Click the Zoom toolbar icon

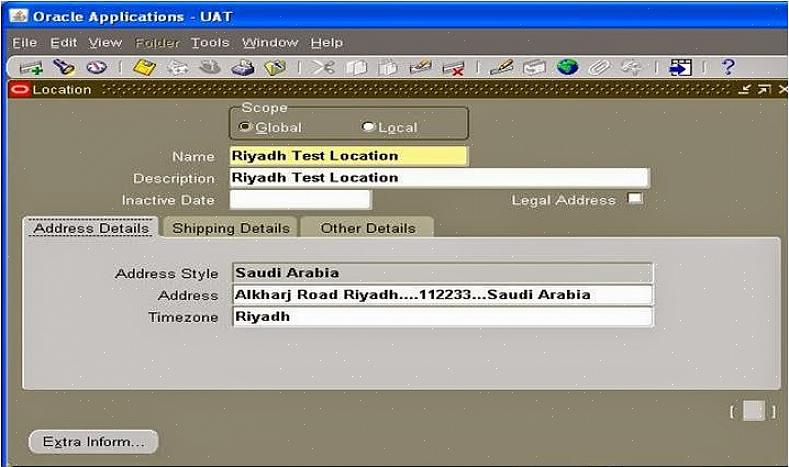(534, 67)
